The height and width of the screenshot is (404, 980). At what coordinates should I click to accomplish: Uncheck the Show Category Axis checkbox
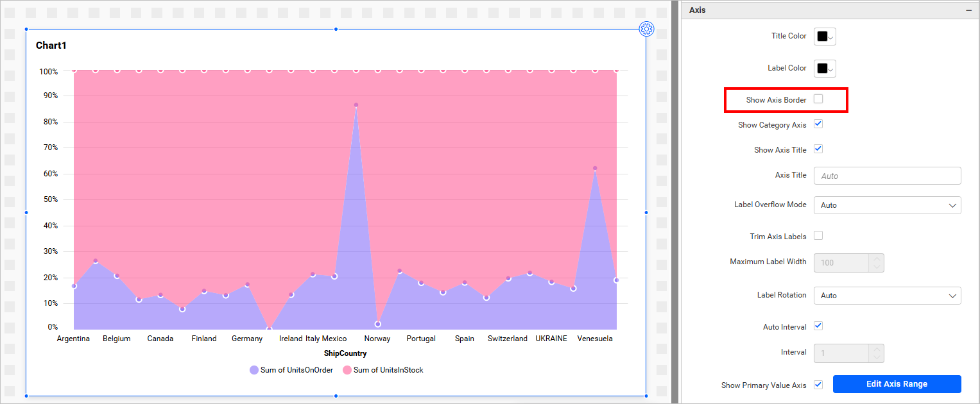tap(818, 124)
